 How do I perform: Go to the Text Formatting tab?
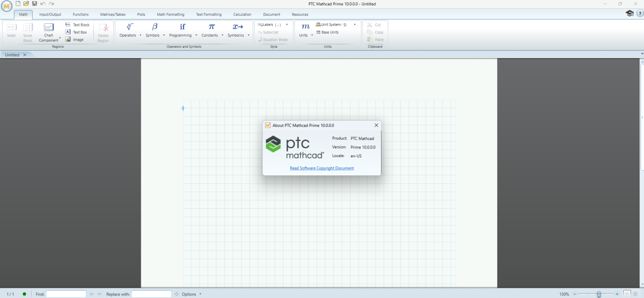coord(209,14)
